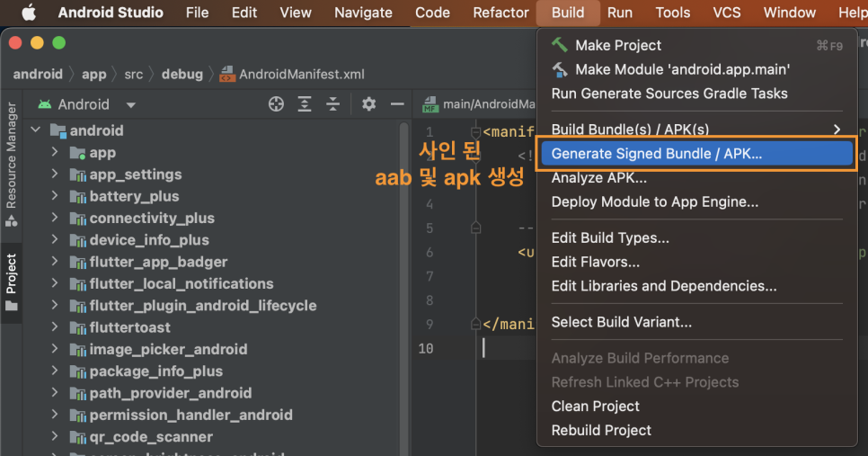Expand the app_settings tree node
The image size is (868, 456).
click(54, 174)
